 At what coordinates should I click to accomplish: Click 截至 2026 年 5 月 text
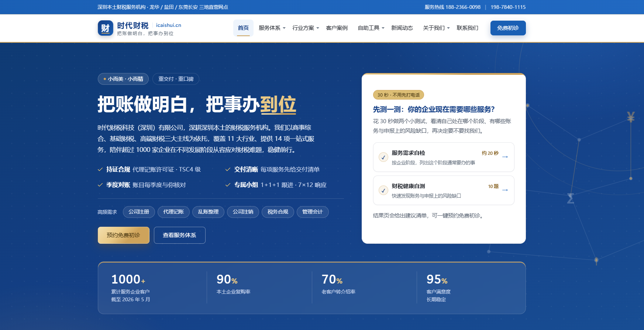[x=131, y=299]
